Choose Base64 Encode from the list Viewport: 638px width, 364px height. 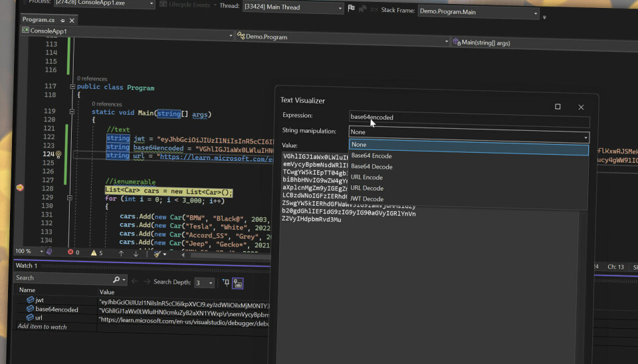coord(372,156)
